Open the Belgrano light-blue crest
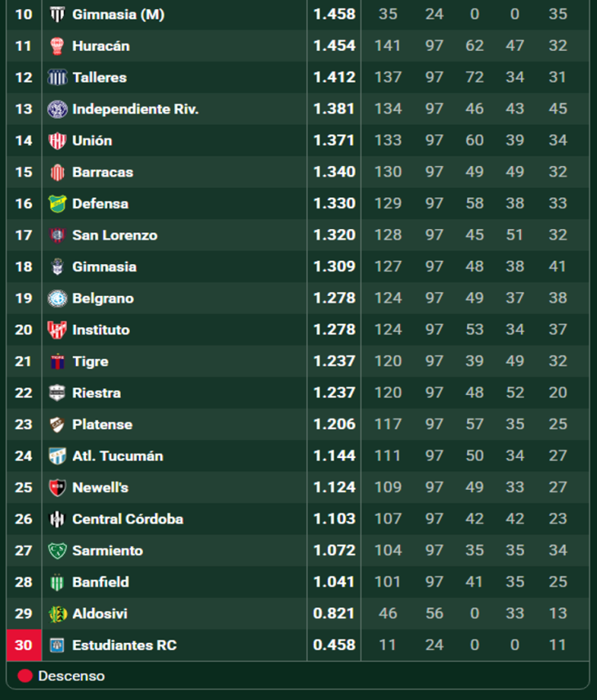The height and width of the screenshot is (700, 597). 57,298
